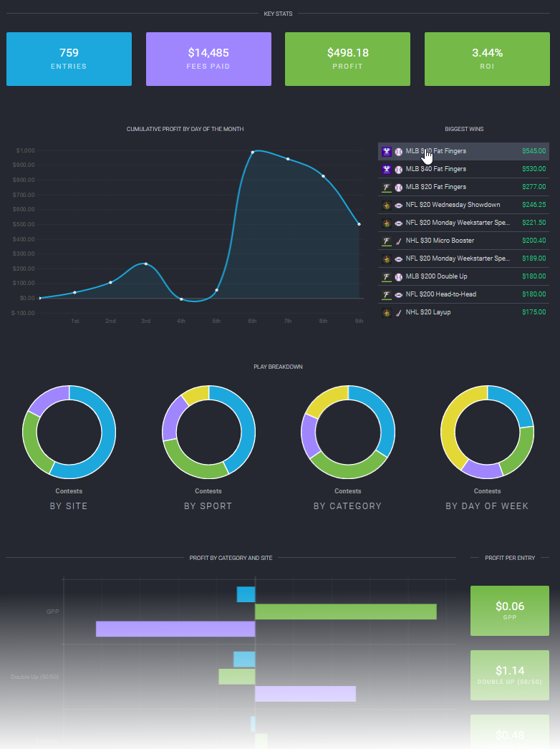Click FanDuel icon on NFL $200 Head-to-Head row
This screenshot has width=560, height=749.
click(x=387, y=295)
